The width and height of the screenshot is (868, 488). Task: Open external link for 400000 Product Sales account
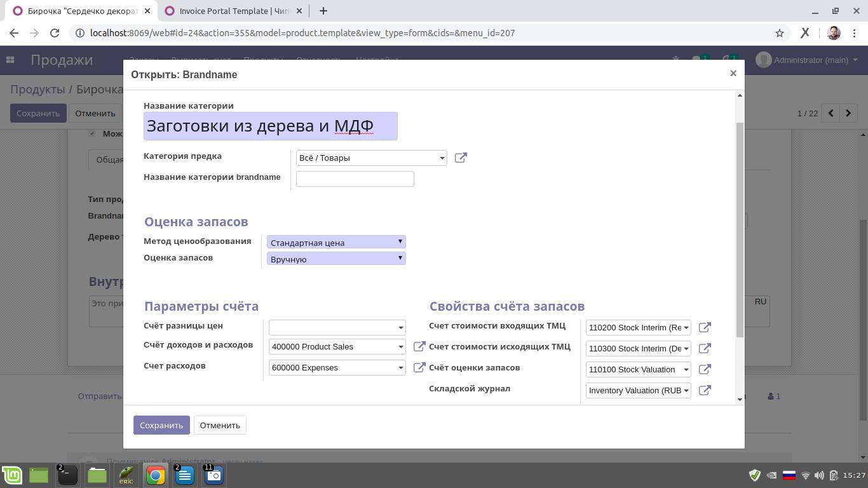click(419, 346)
